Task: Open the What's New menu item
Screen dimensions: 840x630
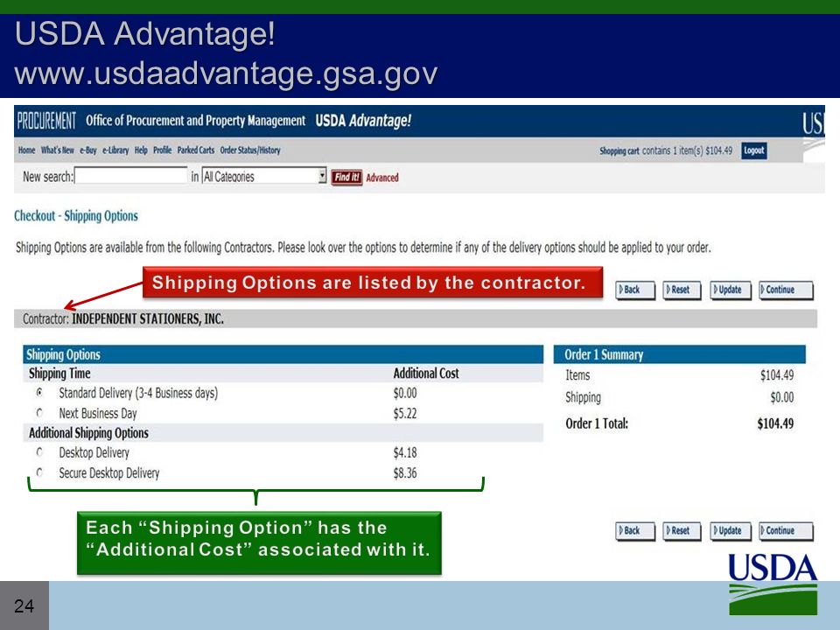Action: tap(58, 150)
